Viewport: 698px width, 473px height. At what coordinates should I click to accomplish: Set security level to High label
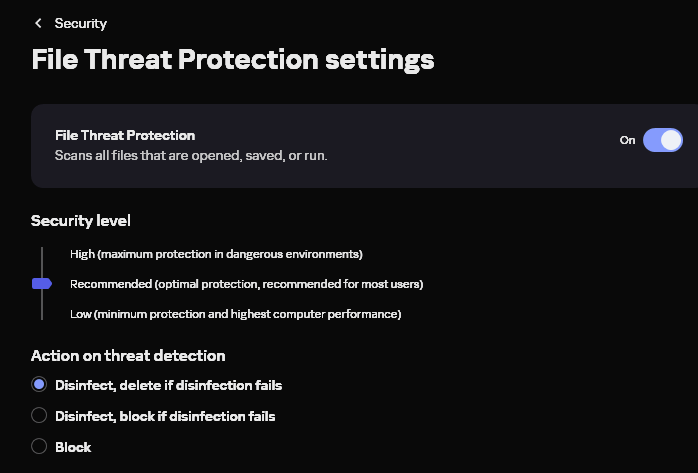[215, 254]
